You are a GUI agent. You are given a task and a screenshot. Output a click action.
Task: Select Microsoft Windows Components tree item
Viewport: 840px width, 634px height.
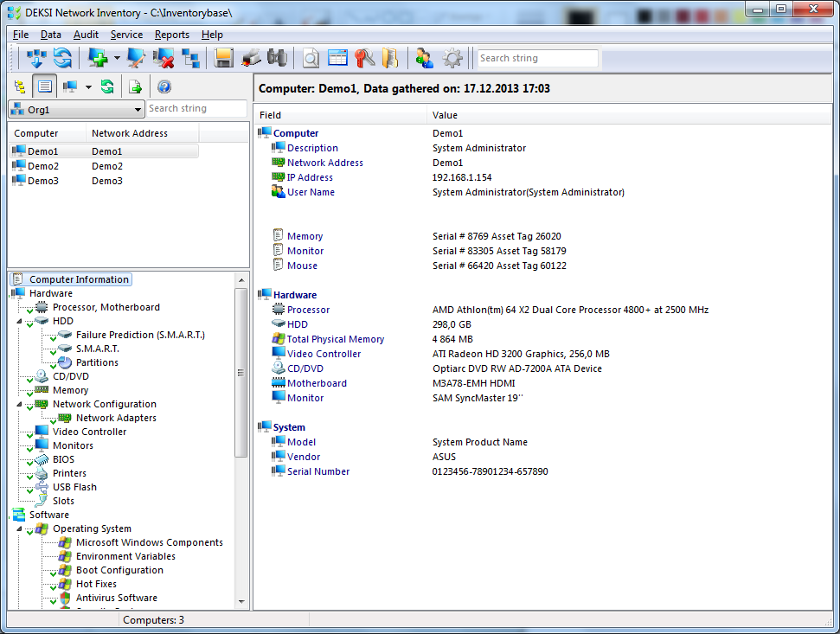pos(150,542)
